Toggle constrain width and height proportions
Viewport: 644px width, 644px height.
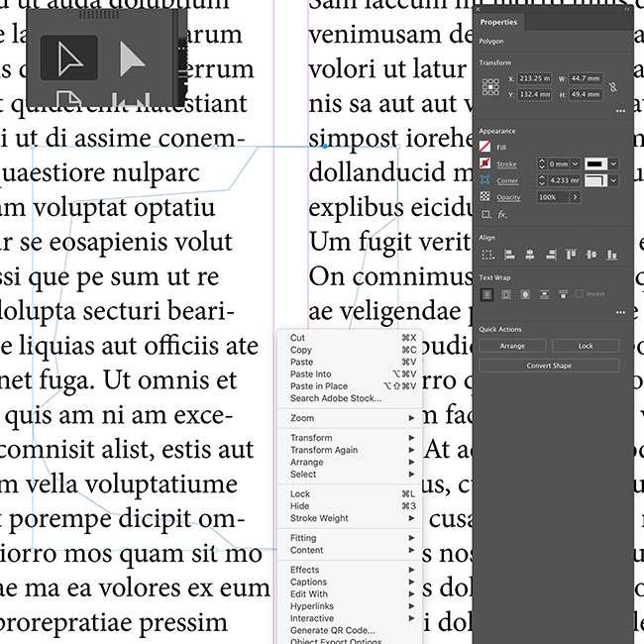(613, 86)
